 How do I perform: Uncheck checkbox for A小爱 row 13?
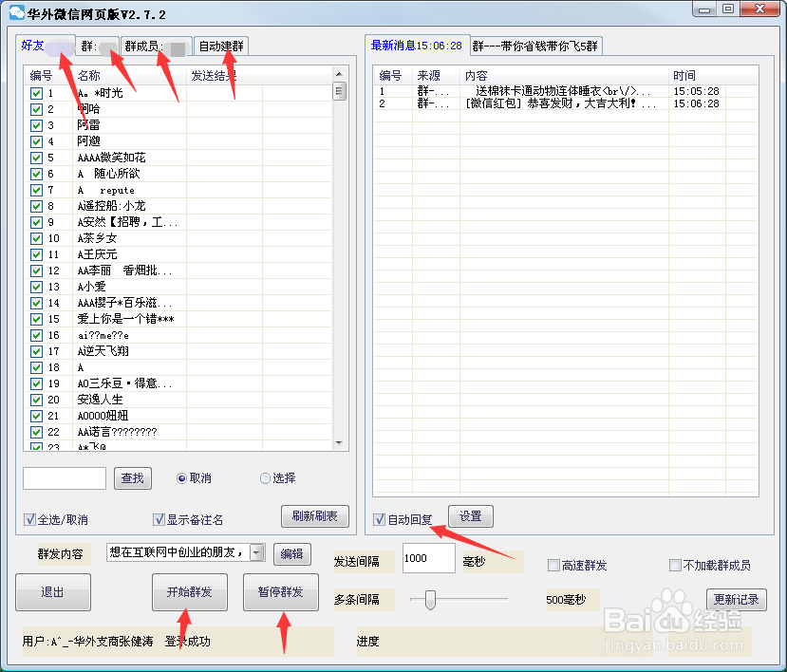tap(36, 287)
